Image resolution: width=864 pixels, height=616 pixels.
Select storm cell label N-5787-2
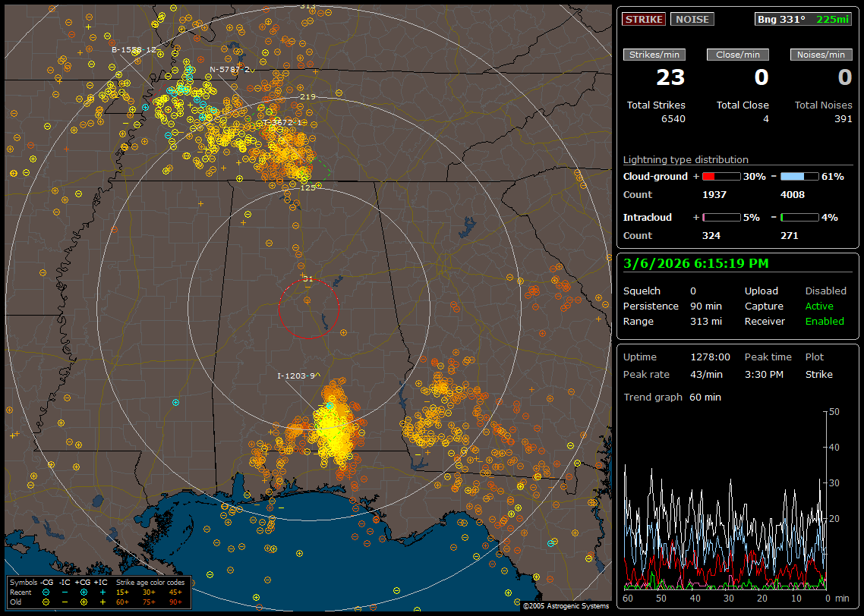pyautogui.click(x=231, y=69)
